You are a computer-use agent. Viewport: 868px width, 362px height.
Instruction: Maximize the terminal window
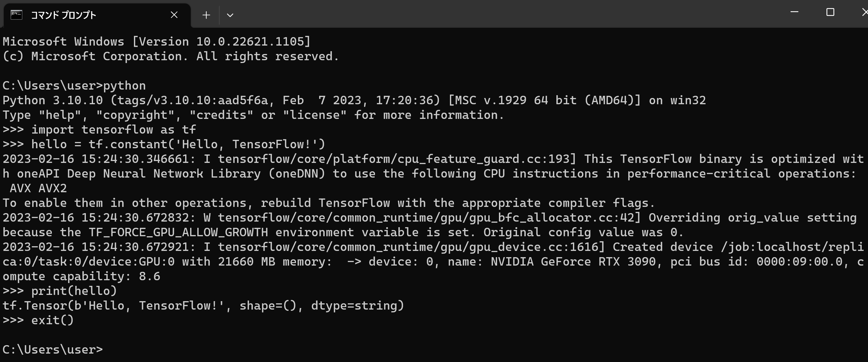tap(830, 12)
